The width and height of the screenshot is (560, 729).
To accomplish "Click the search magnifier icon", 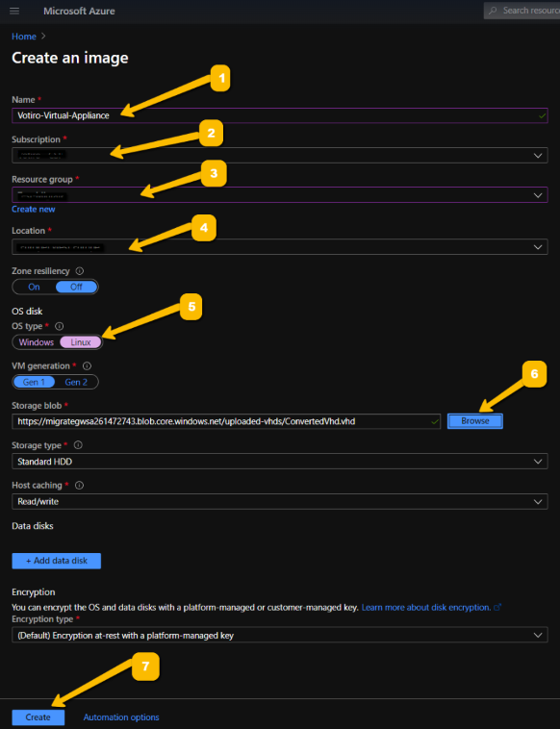I will coord(493,11).
